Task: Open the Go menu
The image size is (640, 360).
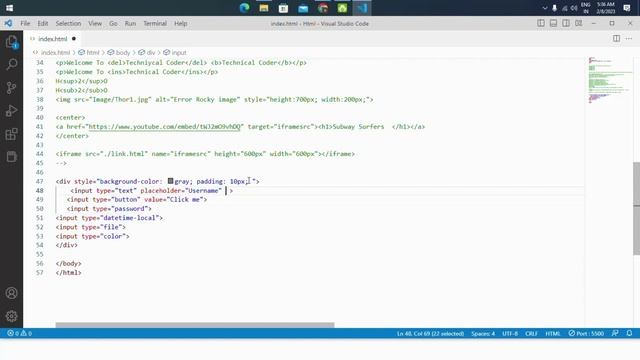Action: pos(113,23)
